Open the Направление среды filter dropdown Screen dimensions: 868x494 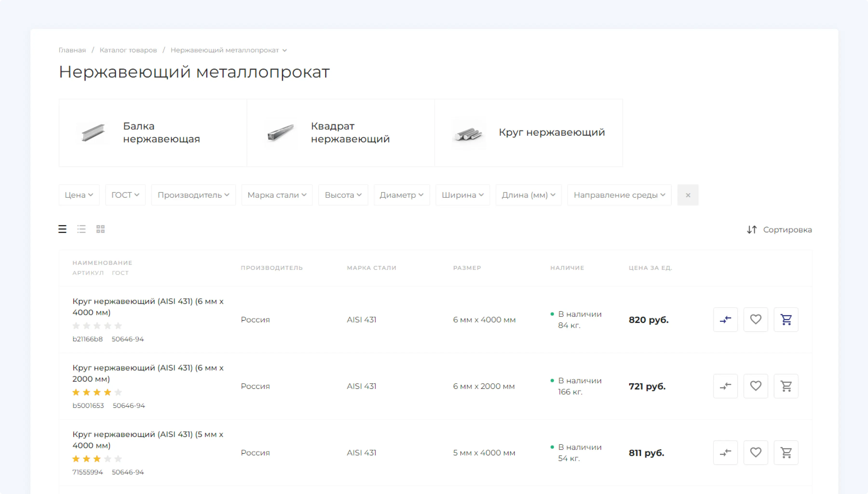click(x=619, y=195)
